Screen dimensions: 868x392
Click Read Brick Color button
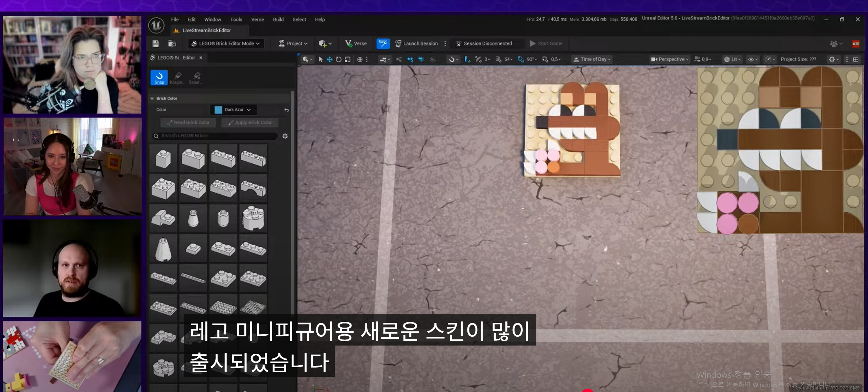click(188, 122)
